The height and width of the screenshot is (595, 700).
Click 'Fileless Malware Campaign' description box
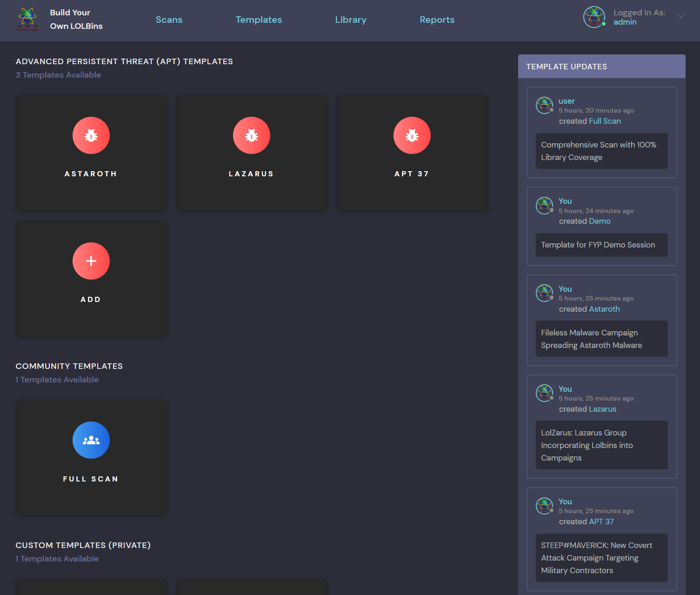point(601,339)
